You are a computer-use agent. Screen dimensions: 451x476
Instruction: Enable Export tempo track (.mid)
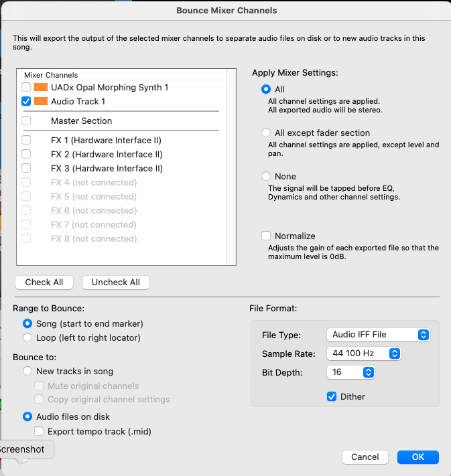(x=39, y=432)
